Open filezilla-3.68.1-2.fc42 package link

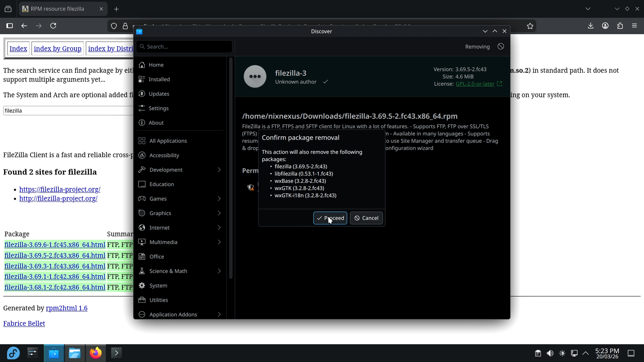point(55,288)
